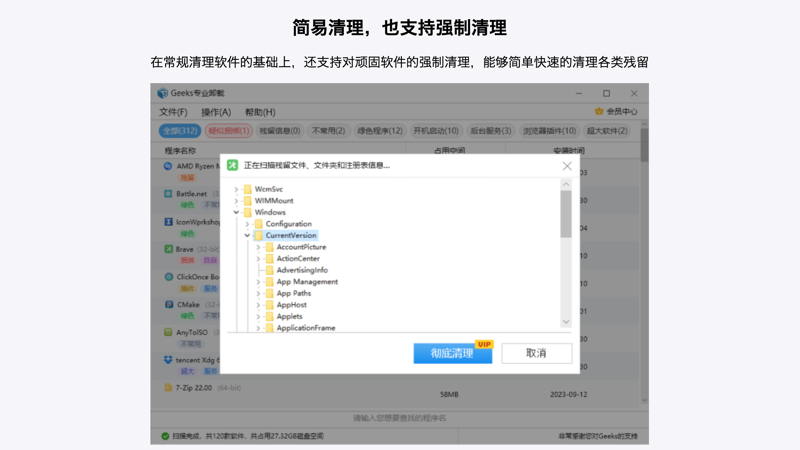
Task: Click the App Management folder icon
Action: pos(269,282)
